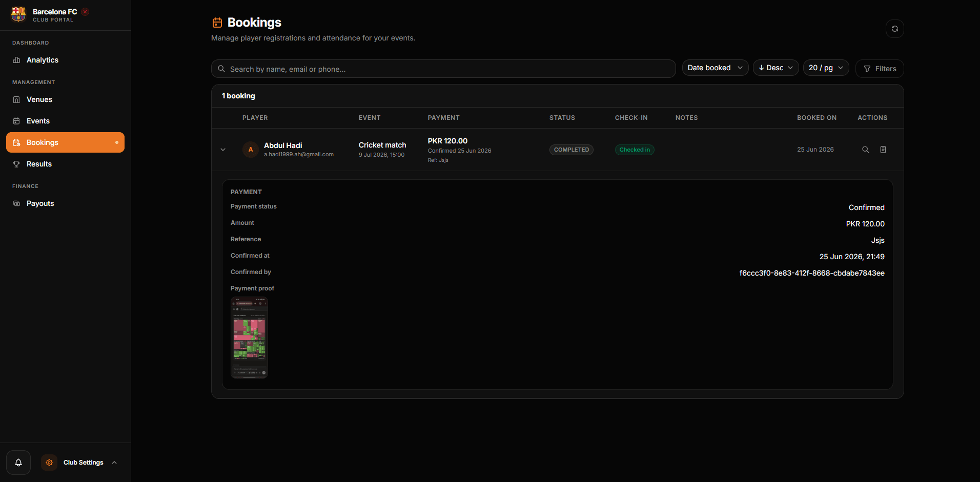Click the magnifier view action for Abdul Hadi
980x482 pixels.
pyautogui.click(x=866, y=150)
